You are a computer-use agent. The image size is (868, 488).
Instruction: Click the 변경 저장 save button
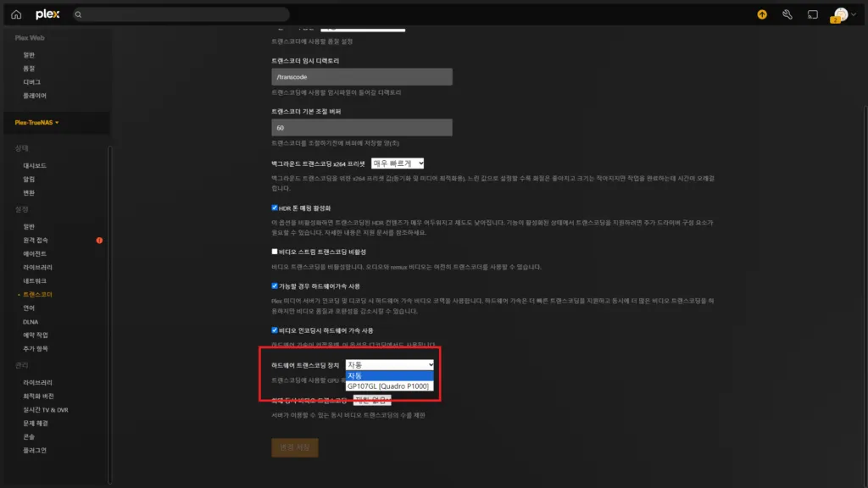point(295,447)
